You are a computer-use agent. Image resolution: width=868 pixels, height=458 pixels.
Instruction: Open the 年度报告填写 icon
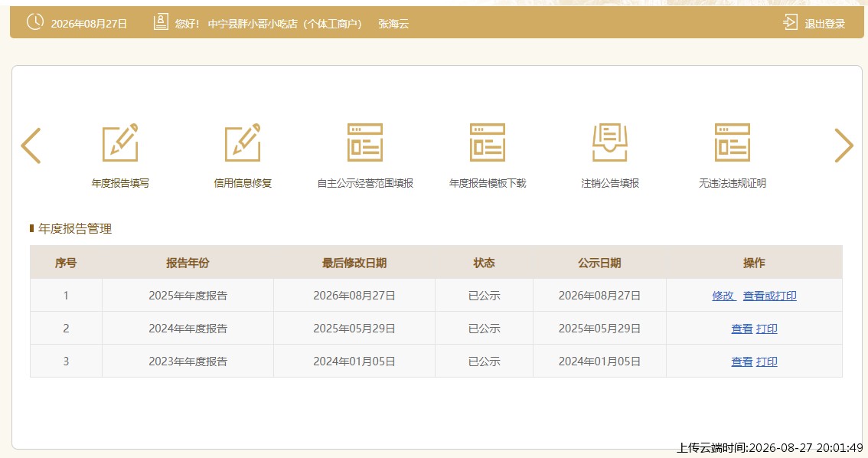tap(120, 143)
